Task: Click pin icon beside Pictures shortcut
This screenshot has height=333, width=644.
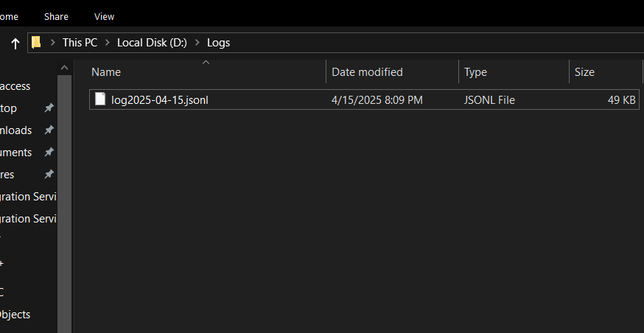Action: tap(49, 175)
